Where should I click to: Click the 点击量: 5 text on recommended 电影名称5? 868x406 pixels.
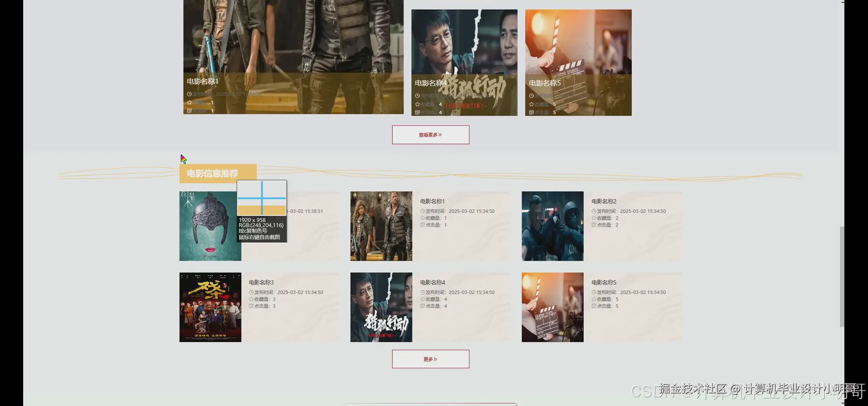coord(608,306)
